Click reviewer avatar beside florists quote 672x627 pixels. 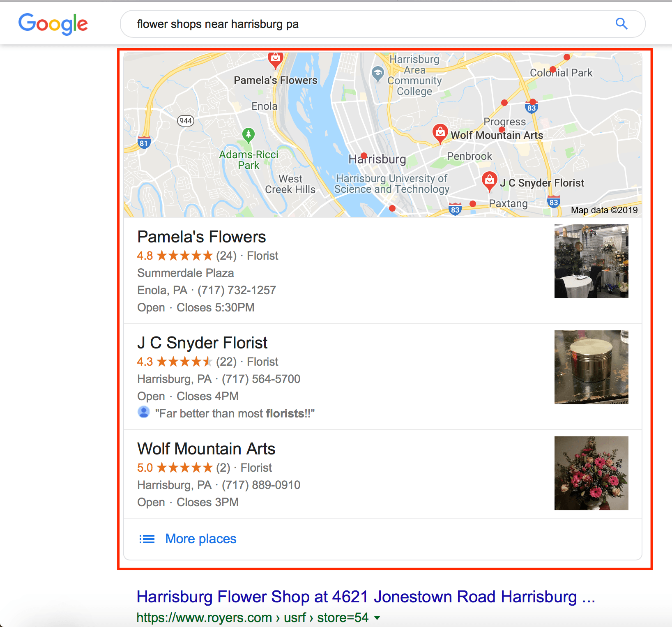point(144,412)
